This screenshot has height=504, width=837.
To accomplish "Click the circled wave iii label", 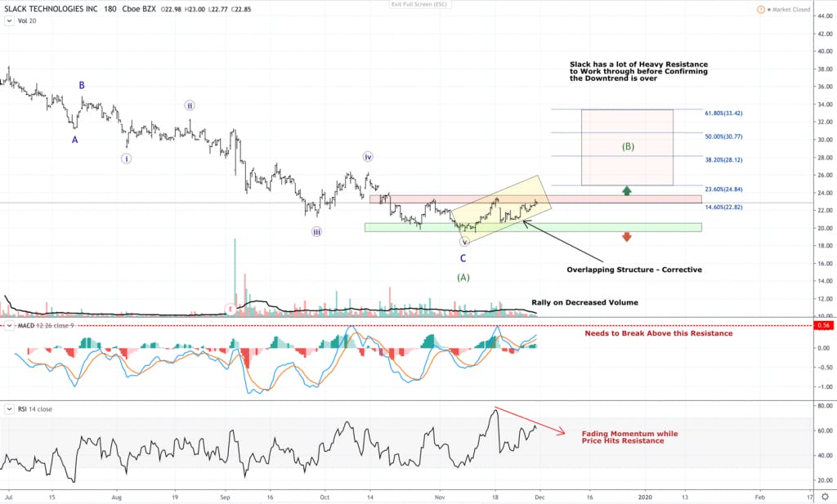I will pyautogui.click(x=316, y=231).
